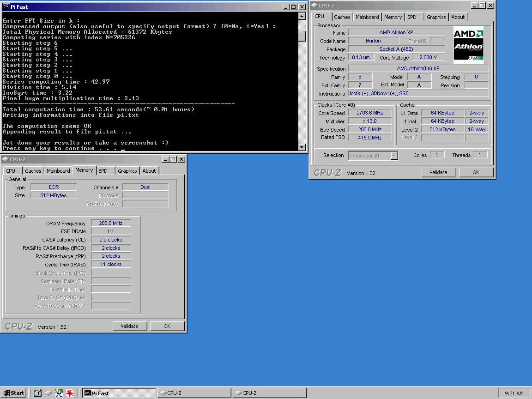
Task: Click the MMX (+), 3DNow! (+), SSE instructions field
Action: (418, 93)
